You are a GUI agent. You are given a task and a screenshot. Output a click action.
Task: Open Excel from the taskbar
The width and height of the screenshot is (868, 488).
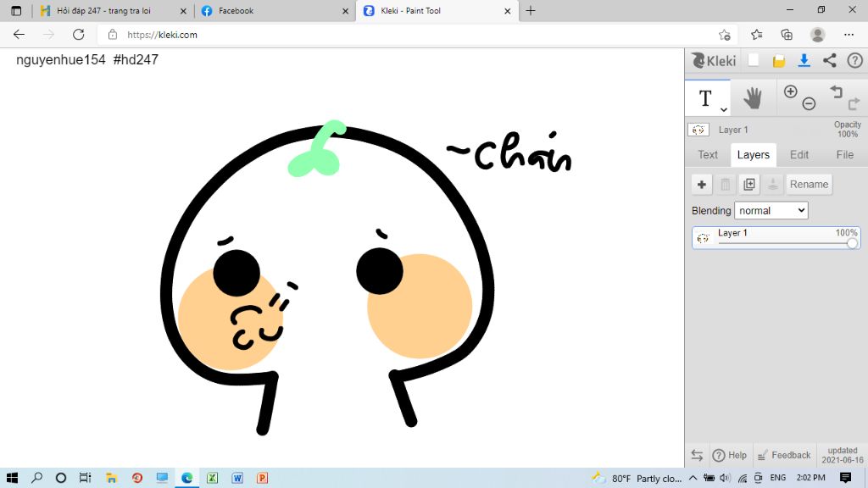pos(212,478)
